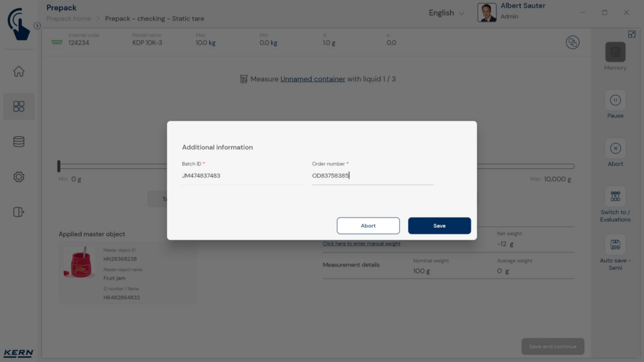
Task: Open the database icon in sidebar
Action: [19, 142]
